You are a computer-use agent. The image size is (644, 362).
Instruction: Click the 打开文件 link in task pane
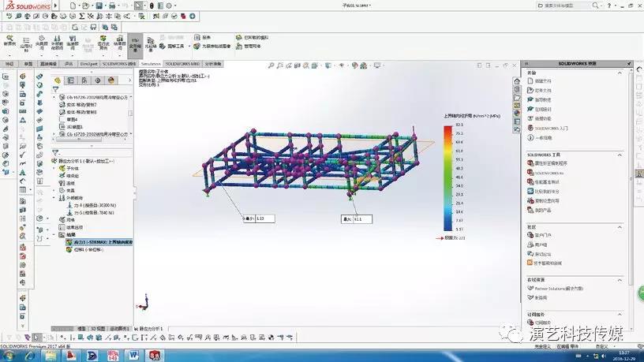coord(539,90)
